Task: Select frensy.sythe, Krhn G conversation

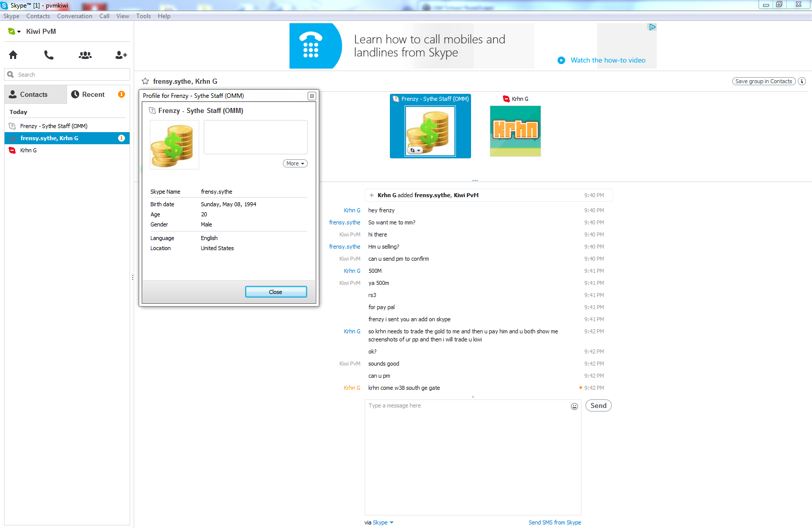Action: click(x=67, y=138)
